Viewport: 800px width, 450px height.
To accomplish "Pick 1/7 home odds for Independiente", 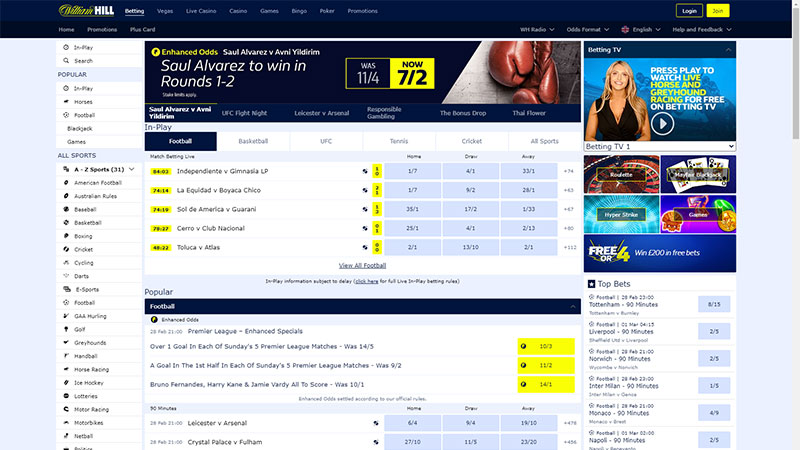I will pos(412,171).
